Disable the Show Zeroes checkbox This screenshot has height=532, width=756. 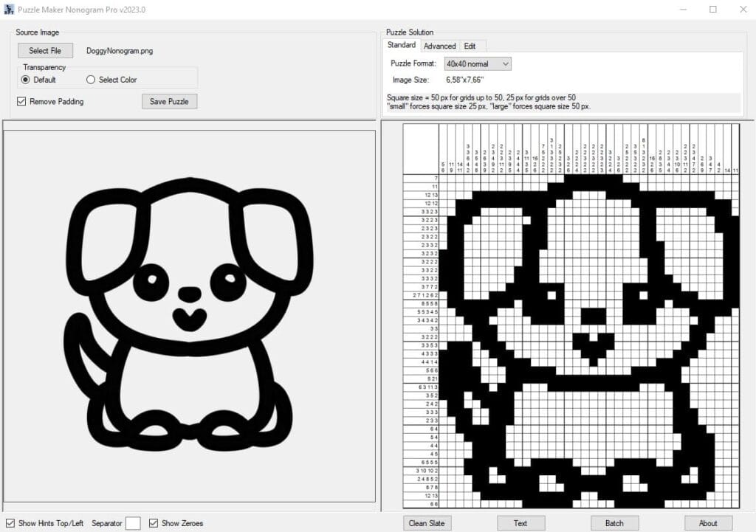154,523
